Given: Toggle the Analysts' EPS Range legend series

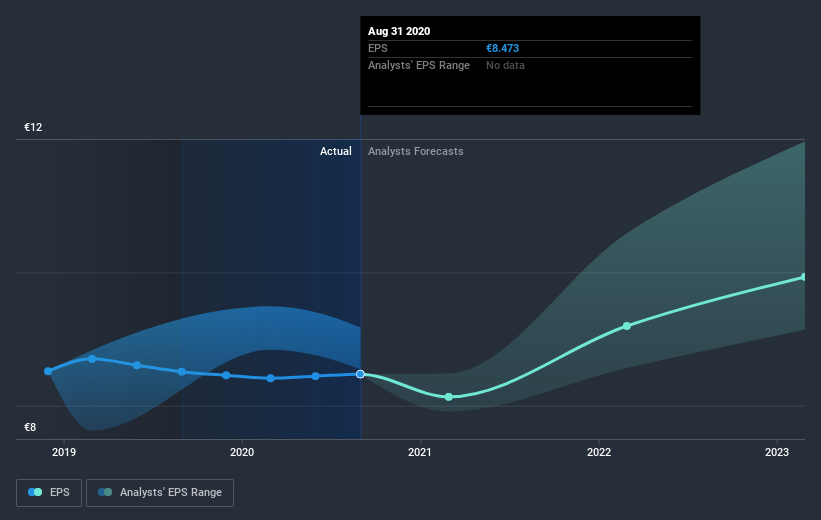Looking at the screenshot, I should [160, 492].
